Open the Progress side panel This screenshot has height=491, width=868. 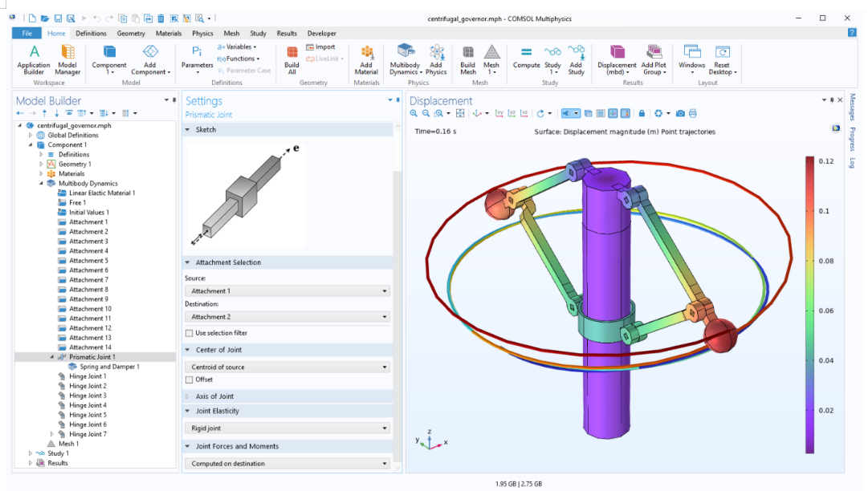click(853, 140)
